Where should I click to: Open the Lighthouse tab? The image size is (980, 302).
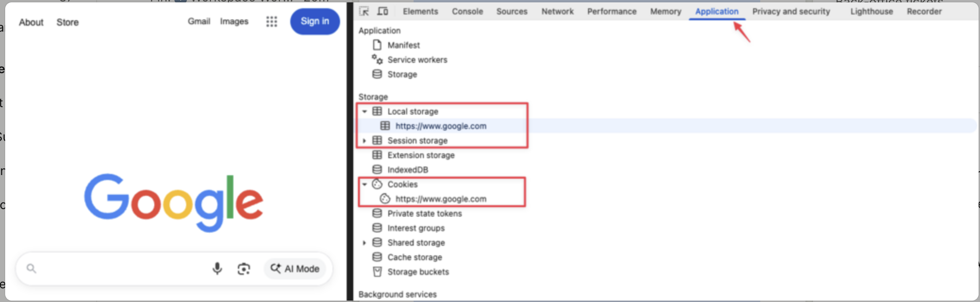[x=872, y=11]
